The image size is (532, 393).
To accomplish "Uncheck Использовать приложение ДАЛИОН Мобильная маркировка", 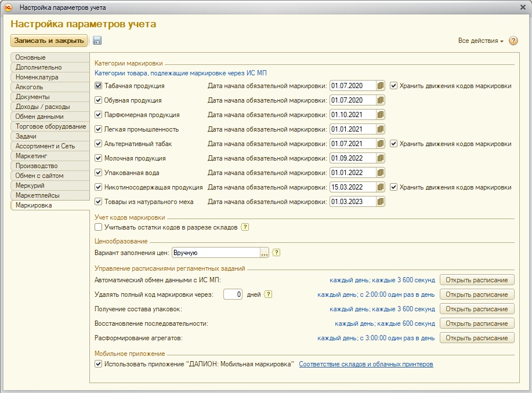I will pyautogui.click(x=98, y=364).
